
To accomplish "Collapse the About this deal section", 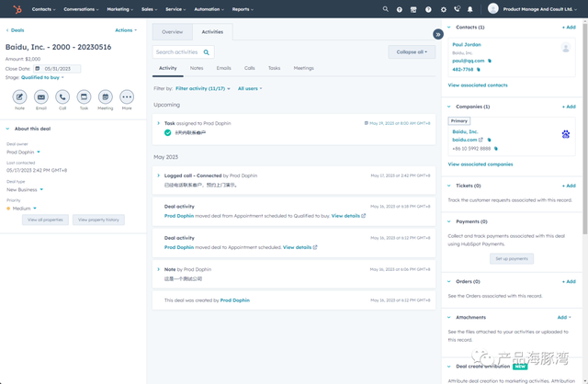I will [7, 129].
